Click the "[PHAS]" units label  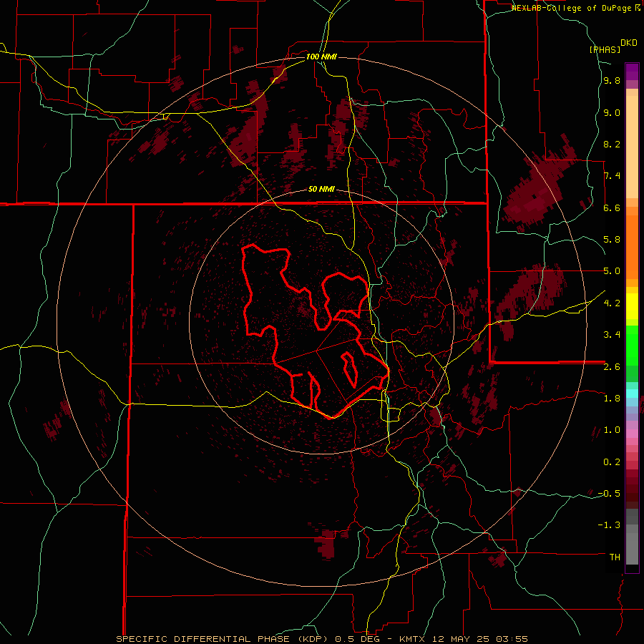tap(605, 50)
